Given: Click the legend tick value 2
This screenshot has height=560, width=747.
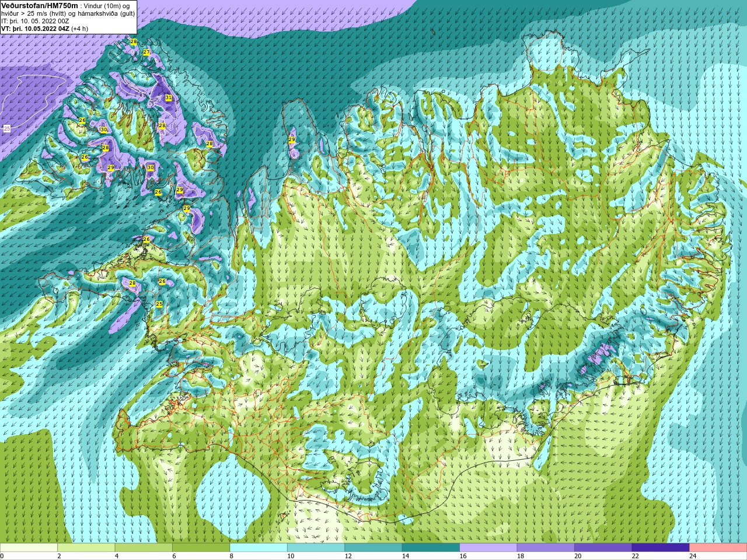Looking at the screenshot, I should pos(59,556).
